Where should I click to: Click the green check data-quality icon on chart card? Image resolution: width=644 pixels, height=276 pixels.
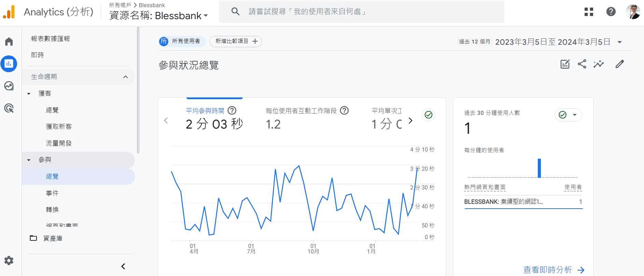point(429,115)
